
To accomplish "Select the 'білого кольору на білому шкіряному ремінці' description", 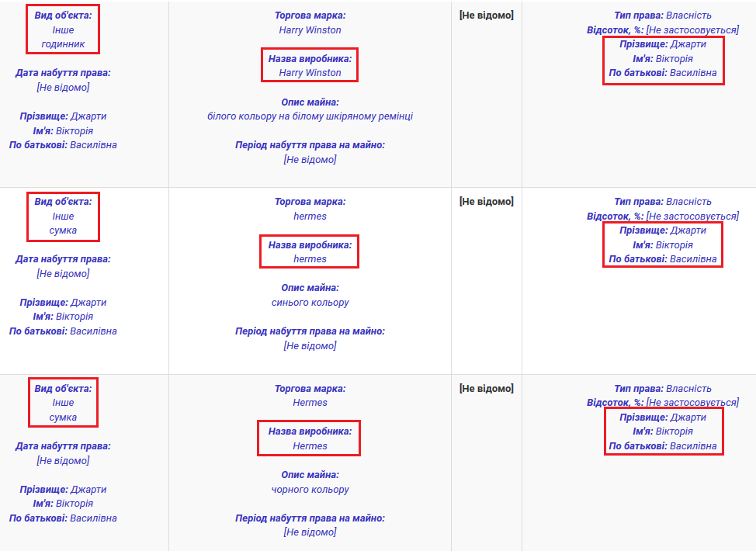I will click(x=310, y=116).
